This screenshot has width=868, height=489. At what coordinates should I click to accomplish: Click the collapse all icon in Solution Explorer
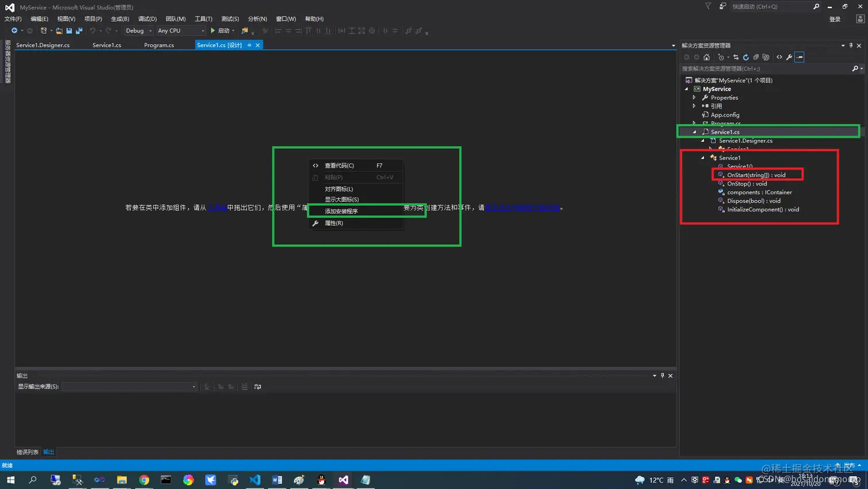coord(755,57)
